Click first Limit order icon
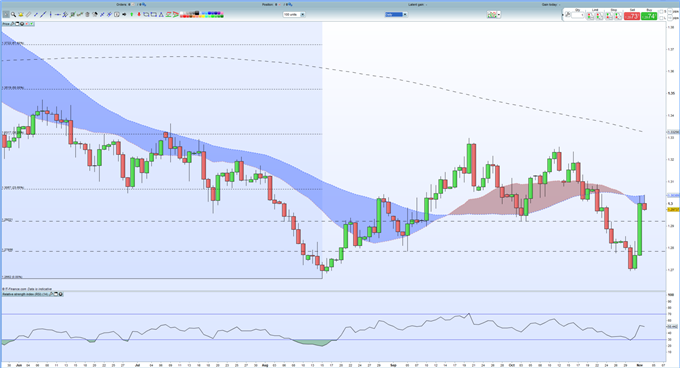Viewport: 680px width, 368px height. pos(591,16)
